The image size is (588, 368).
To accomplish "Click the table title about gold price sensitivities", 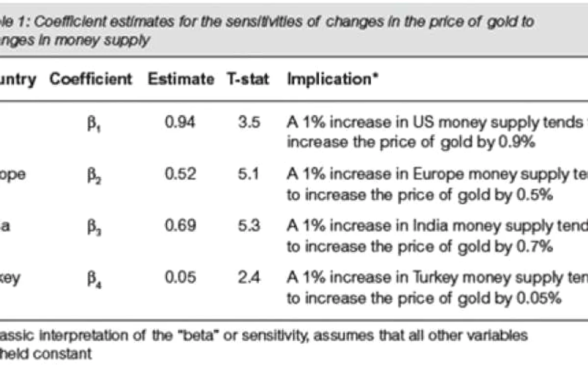I will [267, 31].
